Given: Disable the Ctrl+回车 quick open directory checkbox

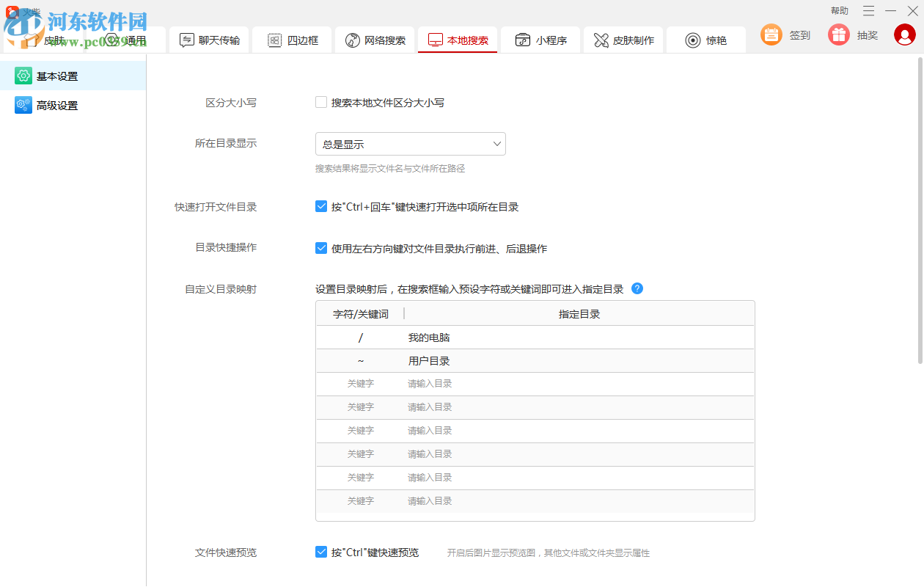Looking at the screenshot, I should pos(321,206).
